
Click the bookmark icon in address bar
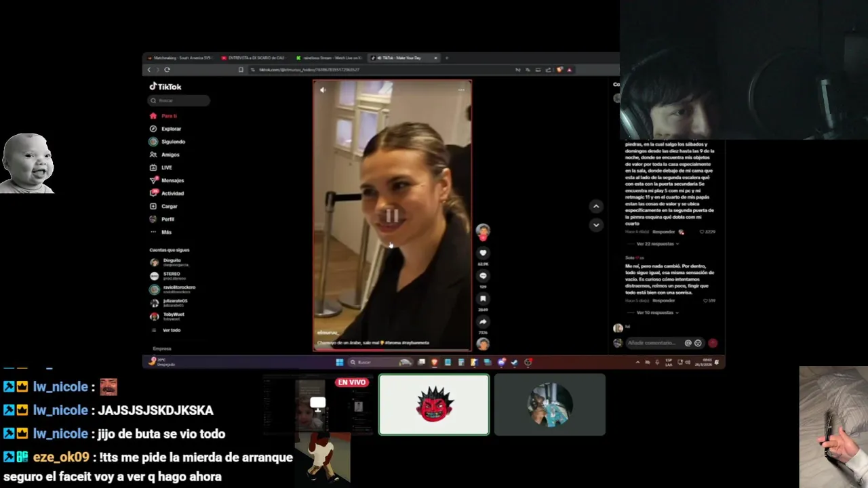241,70
